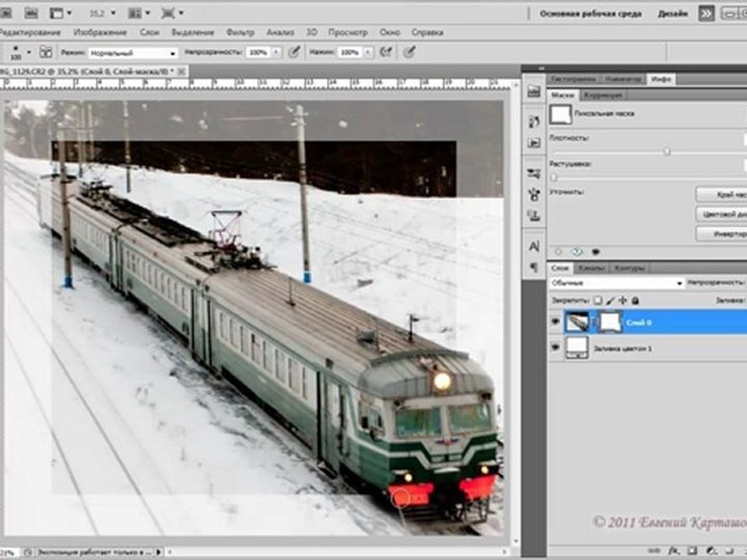Open the Справка menu

coord(427,33)
